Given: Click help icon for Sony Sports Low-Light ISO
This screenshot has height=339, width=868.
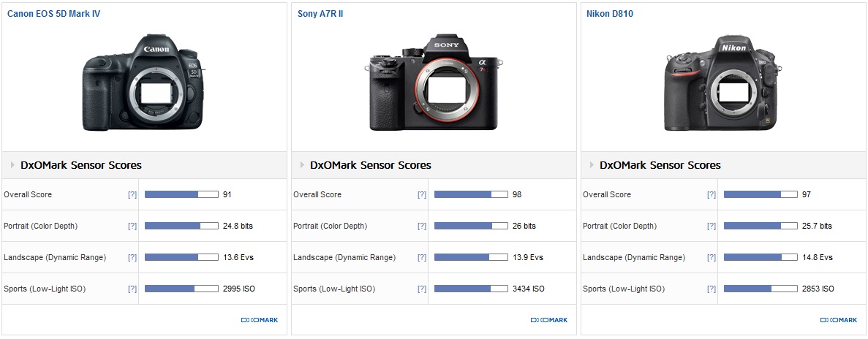Looking at the screenshot, I should [422, 289].
